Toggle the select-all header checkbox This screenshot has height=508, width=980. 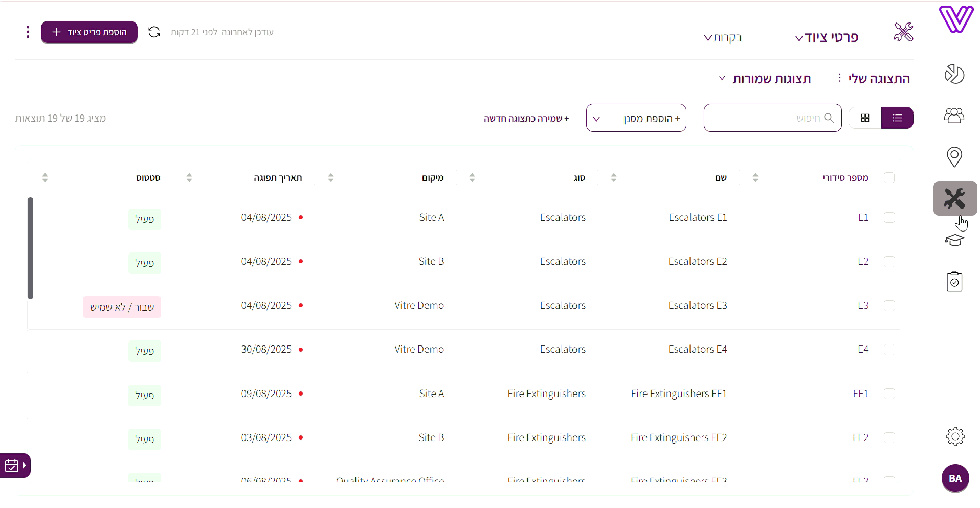click(x=889, y=178)
